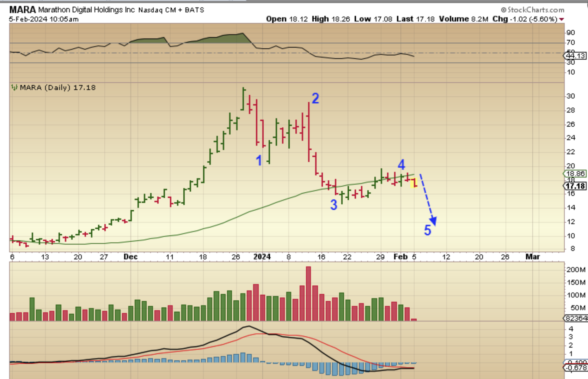Click the 150M label on the volume axis
Image resolution: width=588 pixels, height=379 pixels.
pyautogui.click(x=576, y=282)
